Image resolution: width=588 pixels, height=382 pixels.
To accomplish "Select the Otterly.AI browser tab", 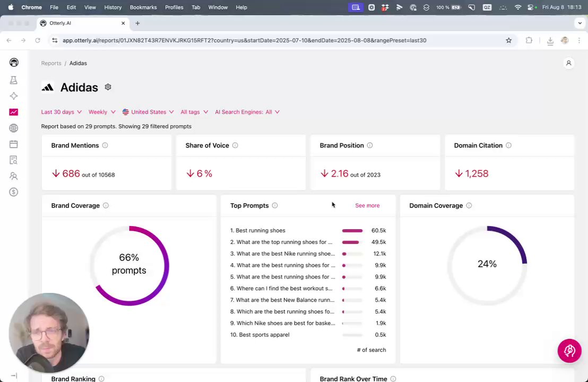I will (83, 23).
